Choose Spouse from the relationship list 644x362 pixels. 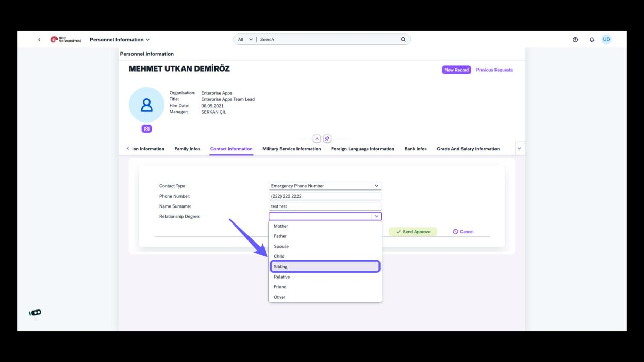[x=325, y=246]
